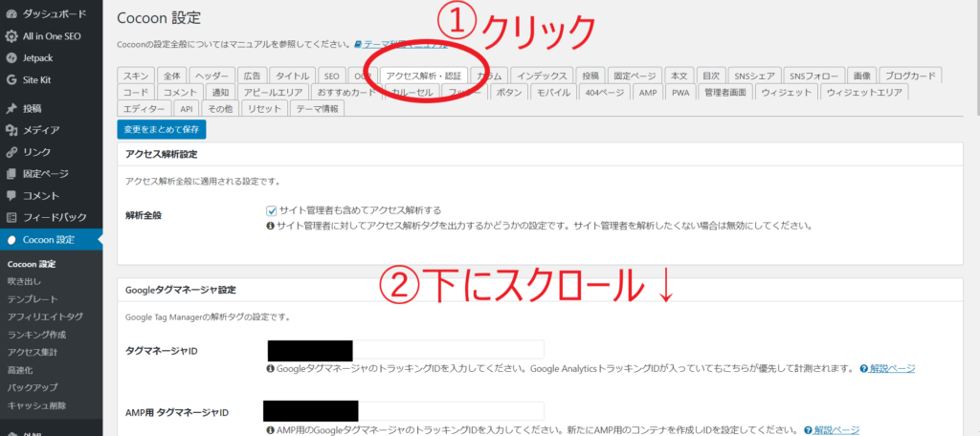The height and width of the screenshot is (436, 980).
Task: Open the コード tab
Action: [x=136, y=93]
